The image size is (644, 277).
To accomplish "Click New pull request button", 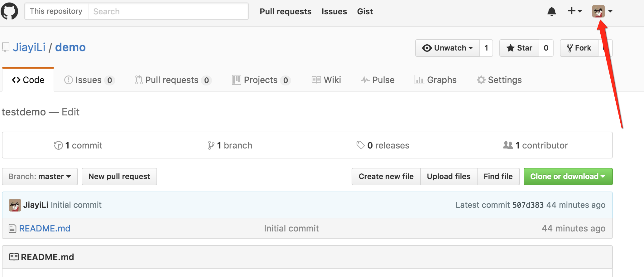I will coord(119,177).
